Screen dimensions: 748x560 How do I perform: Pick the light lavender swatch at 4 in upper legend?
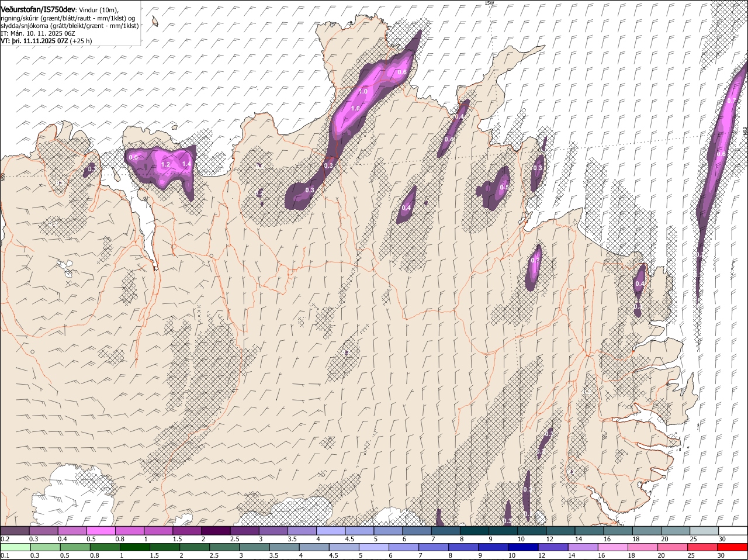click(330, 531)
